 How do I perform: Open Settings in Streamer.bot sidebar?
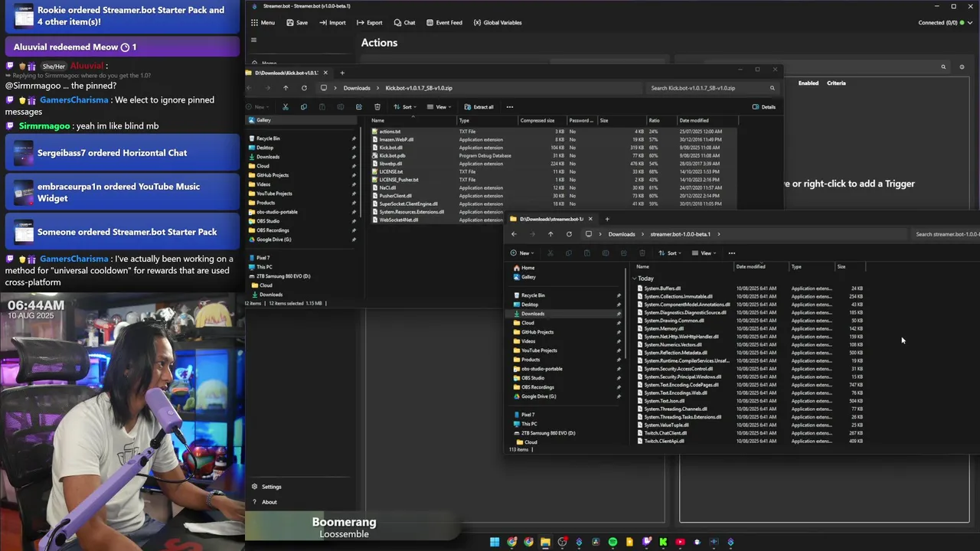(x=266, y=487)
